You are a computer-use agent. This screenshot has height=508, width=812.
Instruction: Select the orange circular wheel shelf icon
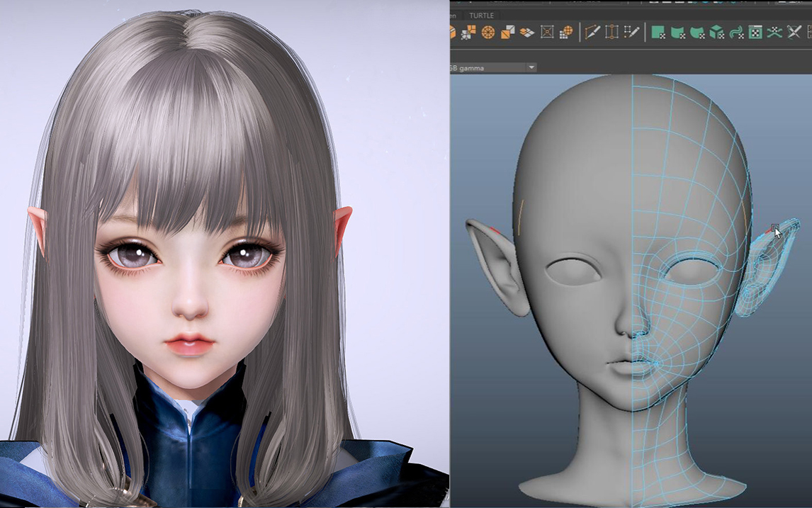click(x=488, y=32)
